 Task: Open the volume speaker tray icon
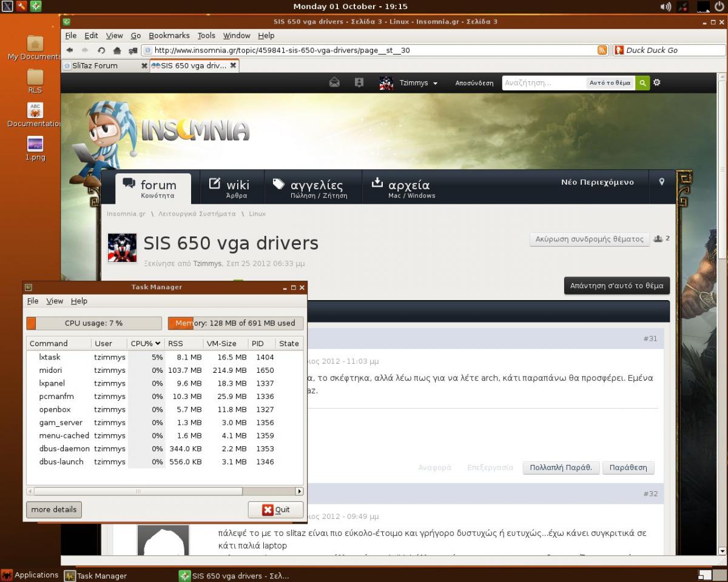(x=666, y=7)
